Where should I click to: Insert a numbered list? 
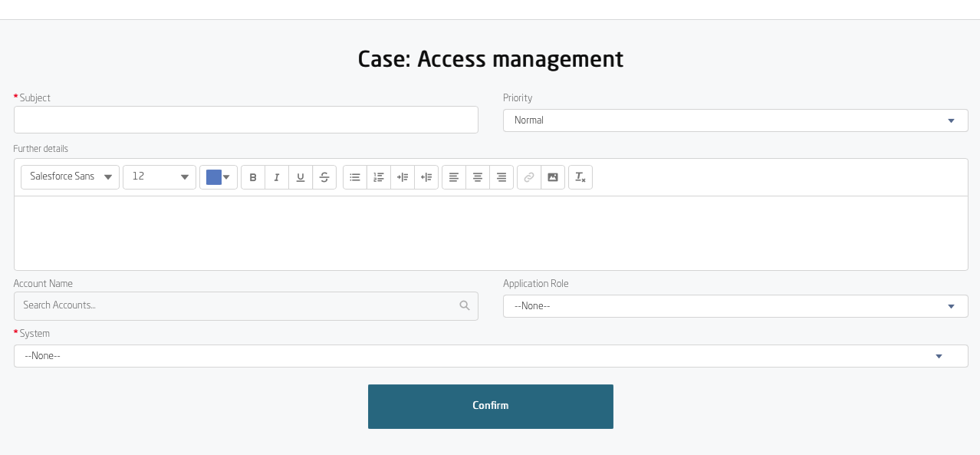pyautogui.click(x=379, y=177)
